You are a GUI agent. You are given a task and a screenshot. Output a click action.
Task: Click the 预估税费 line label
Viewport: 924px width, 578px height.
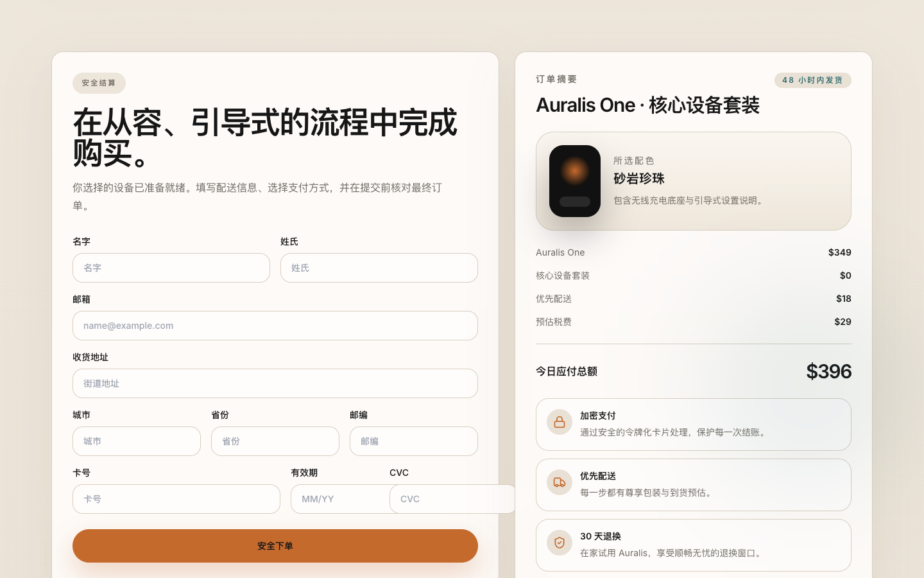click(554, 322)
